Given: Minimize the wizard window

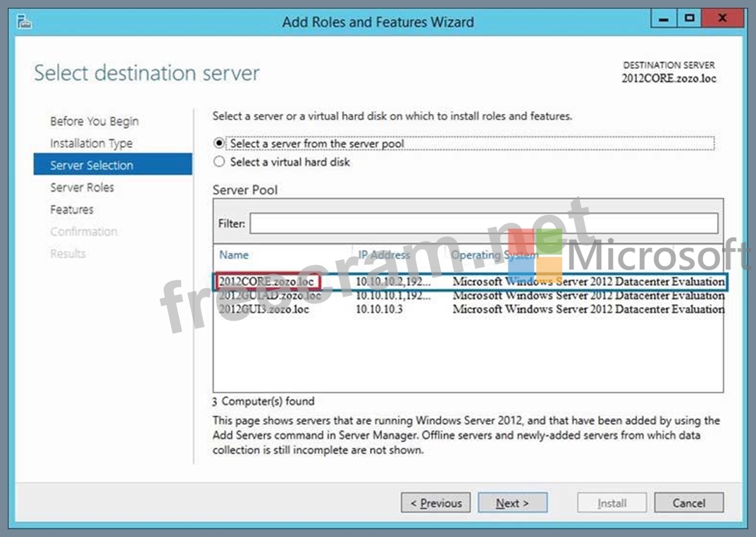Looking at the screenshot, I should point(664,18).
